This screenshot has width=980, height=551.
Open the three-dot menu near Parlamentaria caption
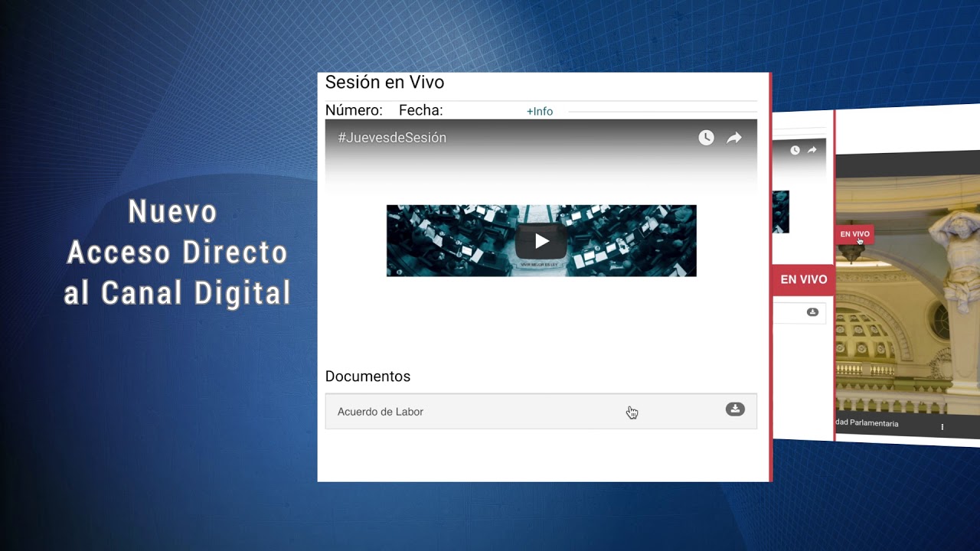942,427
